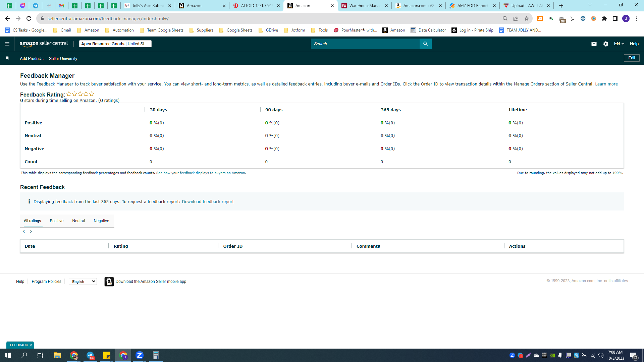Open the Suppliers bookmark folder

tap(201, 30)
